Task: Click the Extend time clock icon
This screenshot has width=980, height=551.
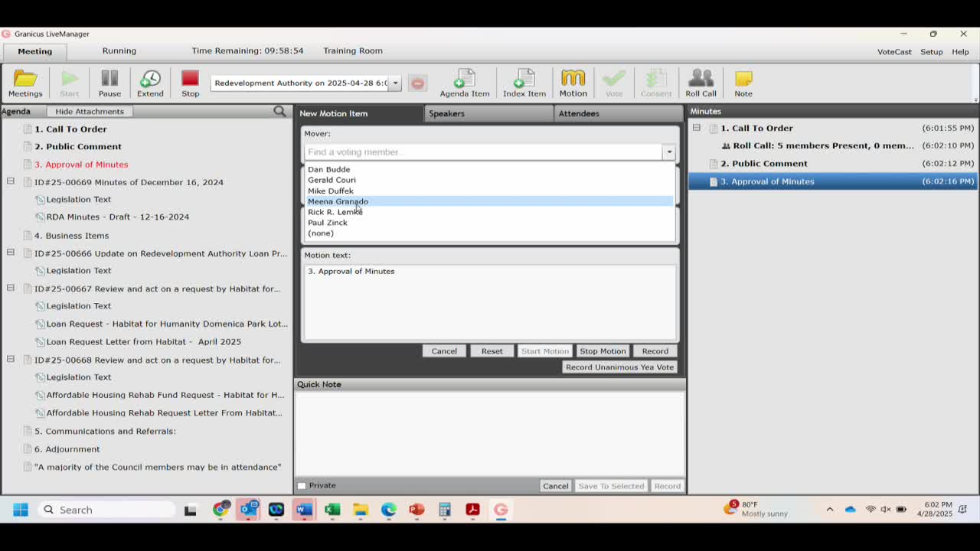Action: 150,83
